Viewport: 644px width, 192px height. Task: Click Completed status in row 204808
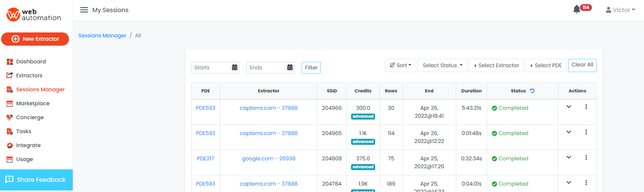point(510,158)
